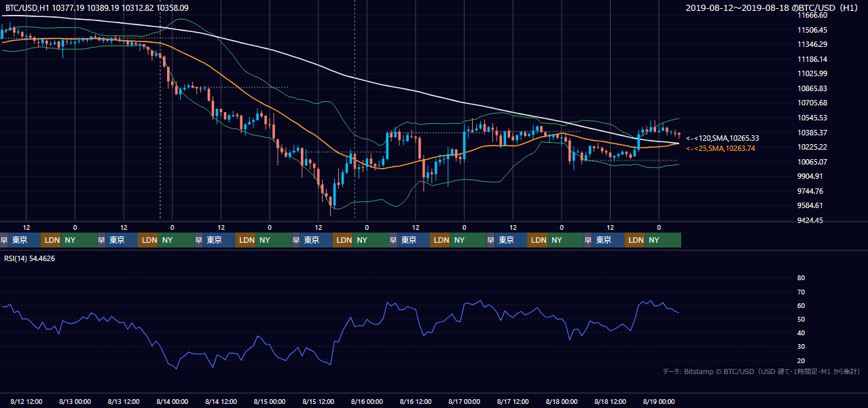Viewport: 868px width, 408px height.
Task: Click RSI scale value 30
Action: point(801,347)
